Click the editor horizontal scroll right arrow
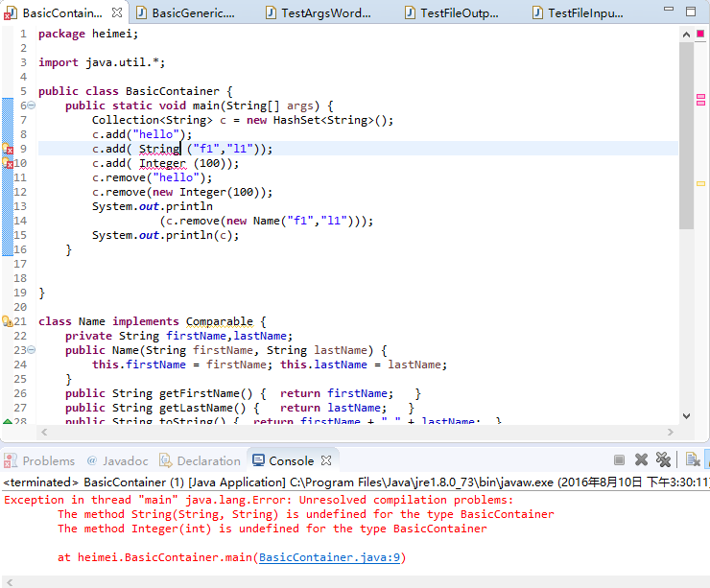The width and height of the screenshot is (710, 588). click(671, 432)
